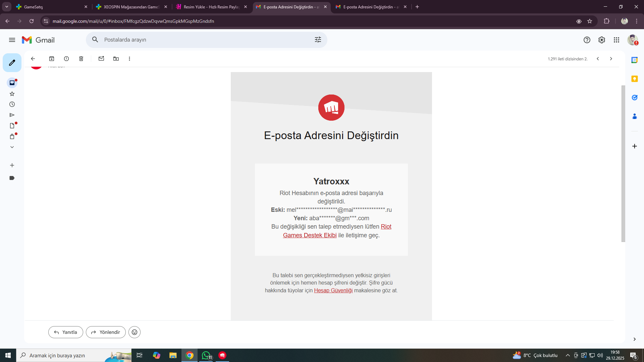The height and width of the screenshot is (362, 644).
Task: Create a new label plus icon
Action: (12, 165)
